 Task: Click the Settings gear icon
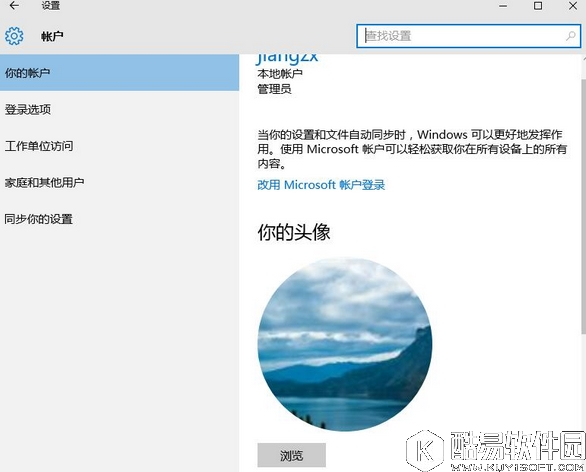[14, 36]
